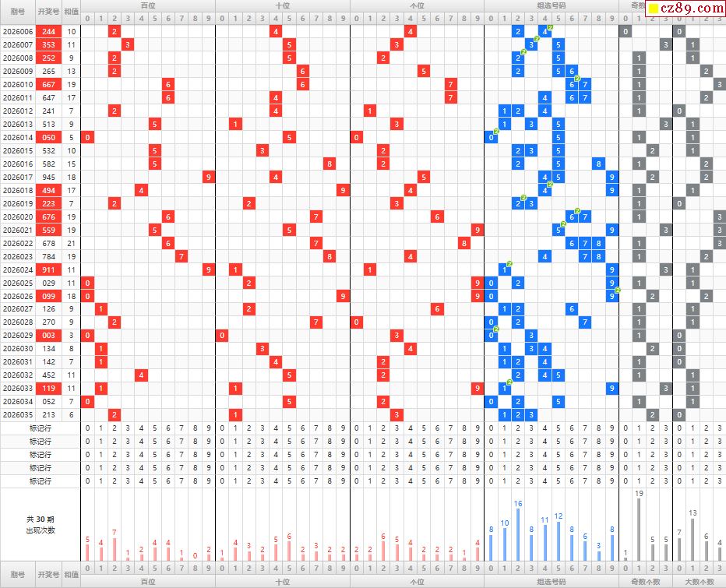Click 和值 value 21 for issue 2026022
Screen dimensions: 726x588
click(71, 243)
